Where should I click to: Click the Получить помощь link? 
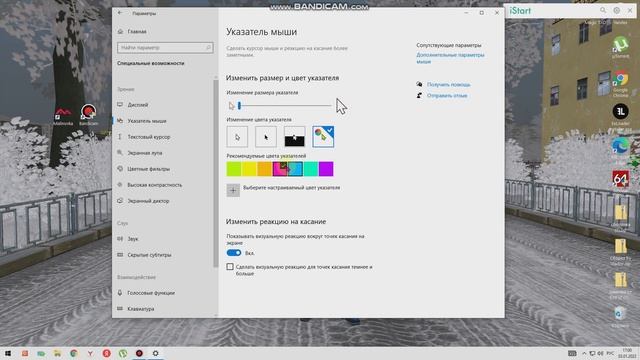(x=449, y=84)
